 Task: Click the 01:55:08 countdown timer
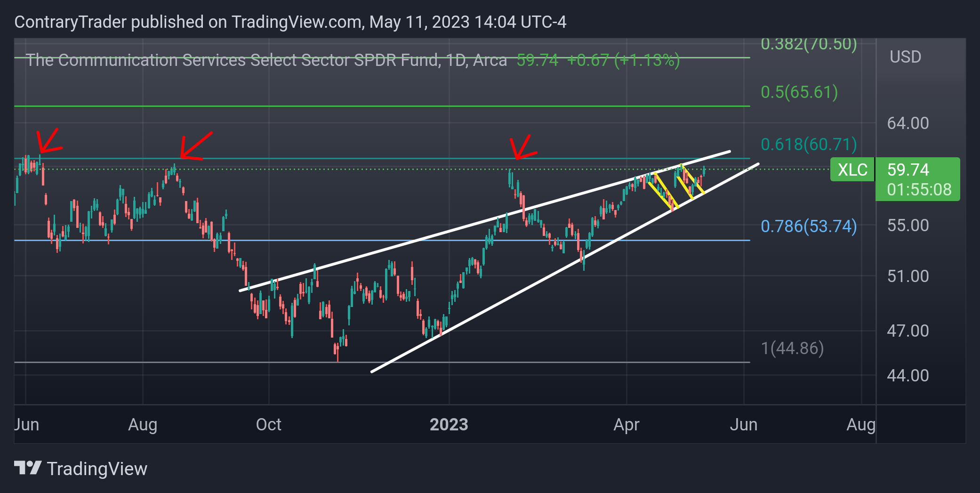(x=919, y=189)
